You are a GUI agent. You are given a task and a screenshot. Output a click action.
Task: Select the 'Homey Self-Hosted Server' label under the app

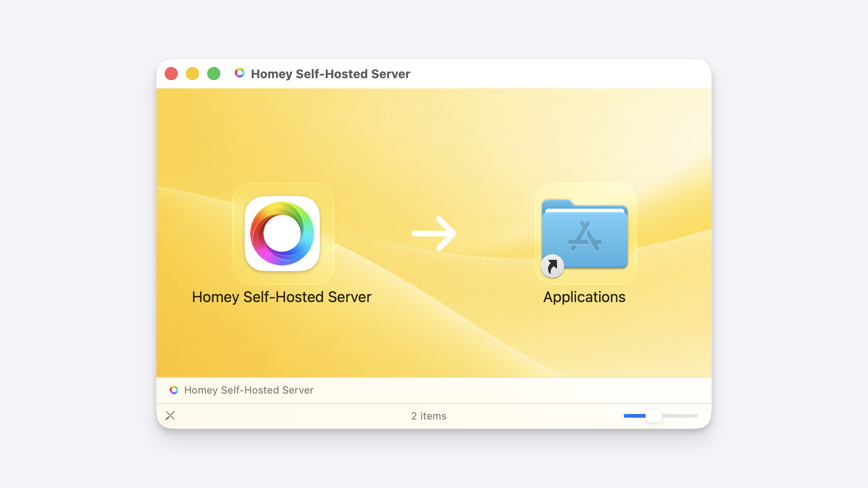[x=281, y=297]
